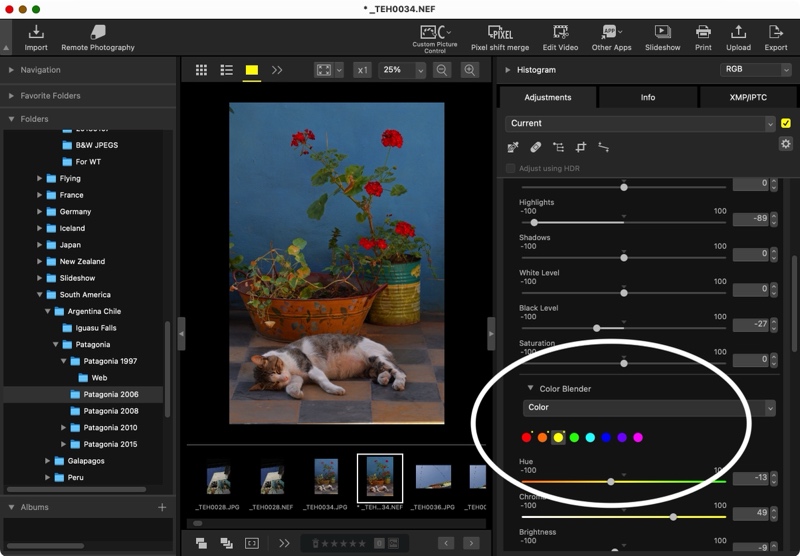Select the yellow image viewer mode
Image resolution: width=800 pixels, height=556 pixels.
click(252, 70)
